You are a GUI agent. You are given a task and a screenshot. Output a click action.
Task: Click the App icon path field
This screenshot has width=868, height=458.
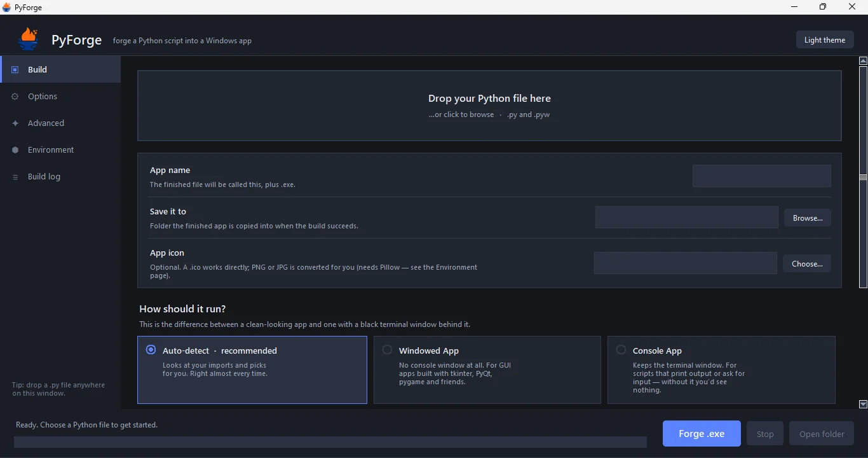(x=685, y=263)
